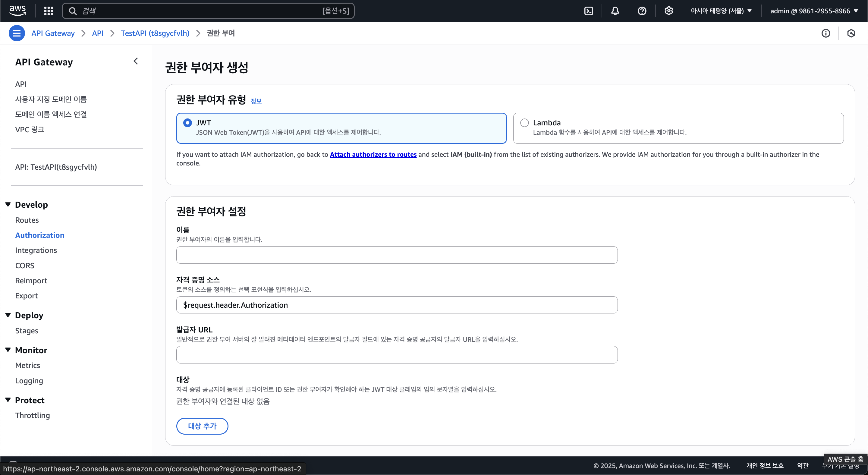Click the 이름 authorizer name field
The width and height of the screenshot is (868, 475).
tap(397, 255)
